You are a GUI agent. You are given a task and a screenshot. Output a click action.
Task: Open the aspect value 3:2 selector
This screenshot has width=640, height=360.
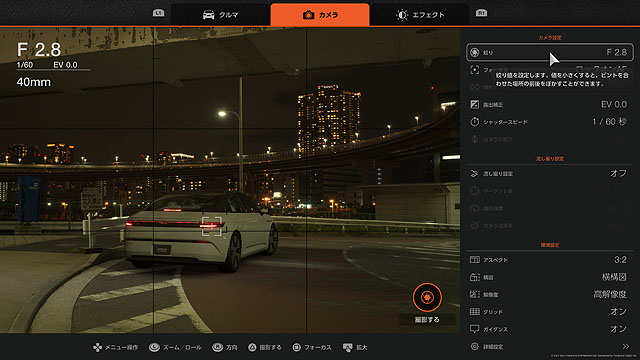(620, 260)
